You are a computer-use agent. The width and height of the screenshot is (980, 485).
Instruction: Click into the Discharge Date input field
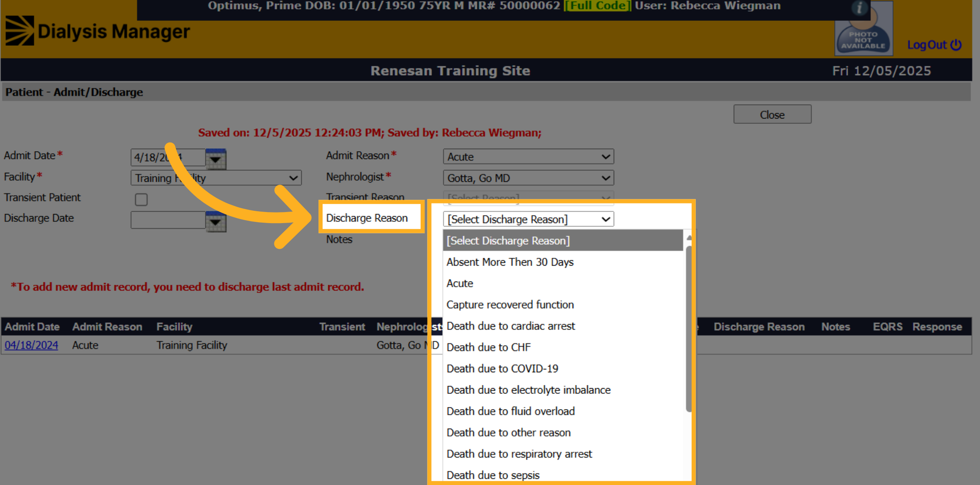[168, 220]
